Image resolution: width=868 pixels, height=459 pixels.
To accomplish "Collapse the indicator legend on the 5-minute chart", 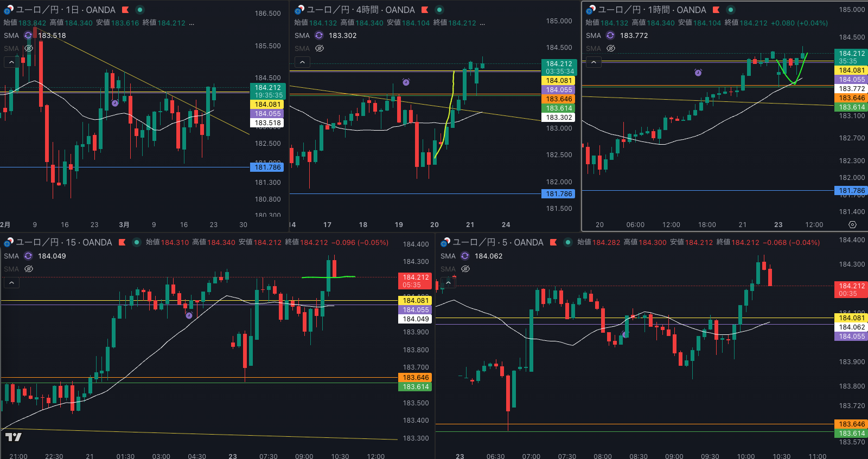I will pyautogui.click(x=448, y=282).
